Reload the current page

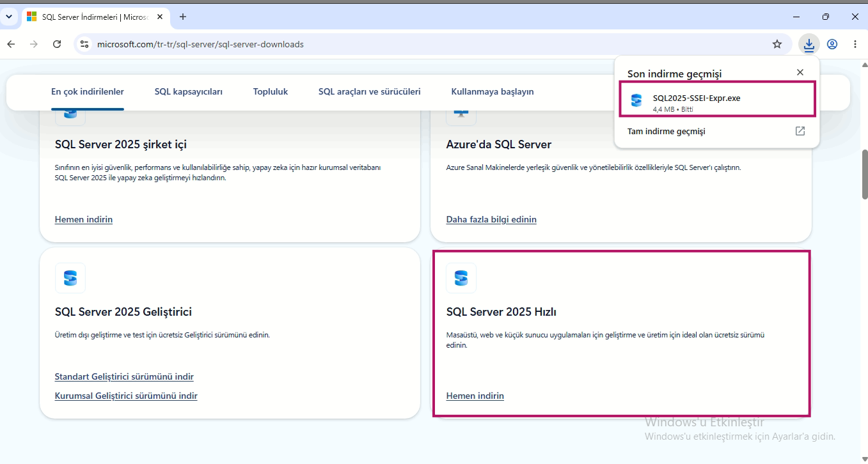(57, 44)
